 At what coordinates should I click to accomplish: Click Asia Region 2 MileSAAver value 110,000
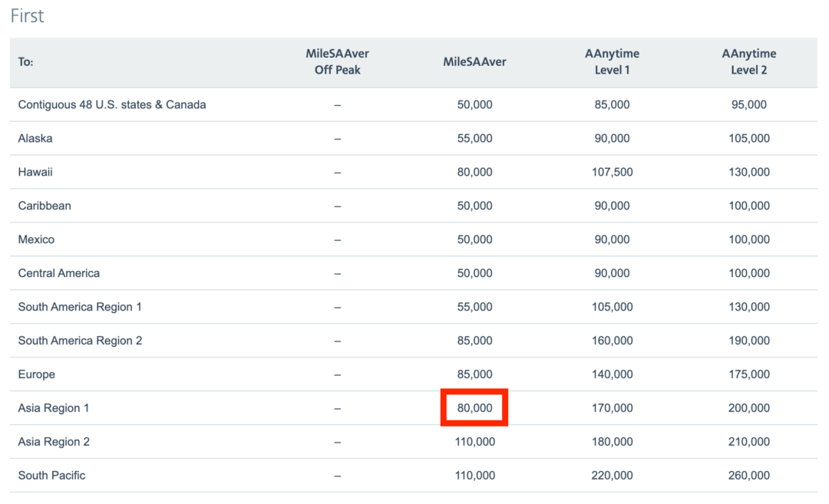475,442
